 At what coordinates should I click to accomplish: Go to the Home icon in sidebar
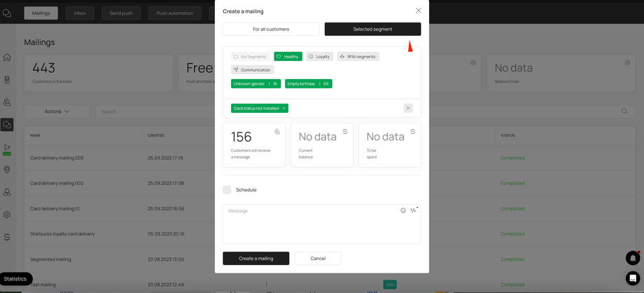[x=6, y=57]
